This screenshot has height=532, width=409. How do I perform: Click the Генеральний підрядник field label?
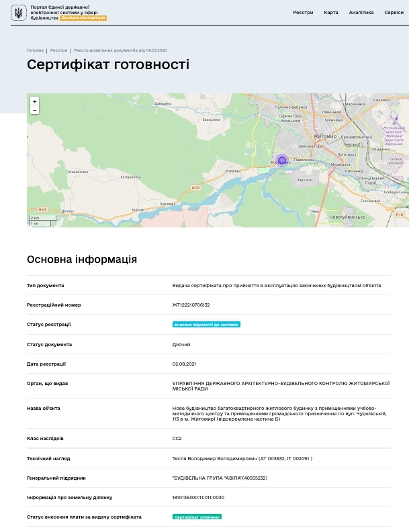click(56, 478)
